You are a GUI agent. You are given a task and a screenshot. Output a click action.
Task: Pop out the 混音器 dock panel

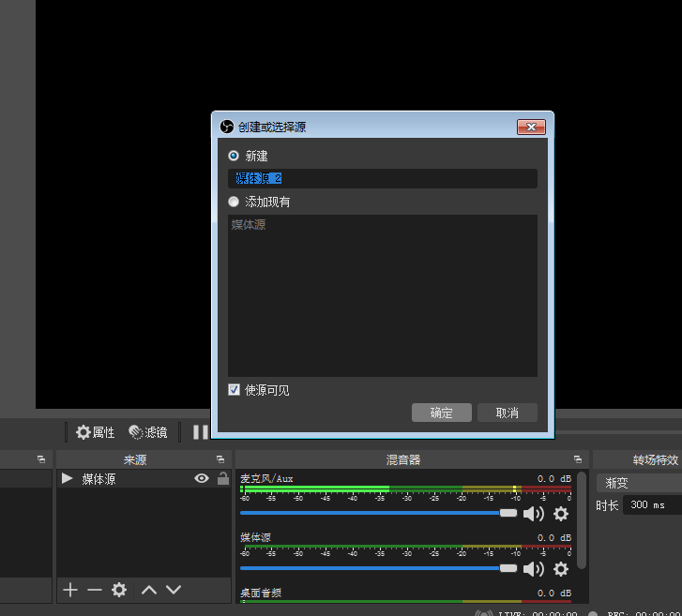pyautogui.click(x=578, y=459)
